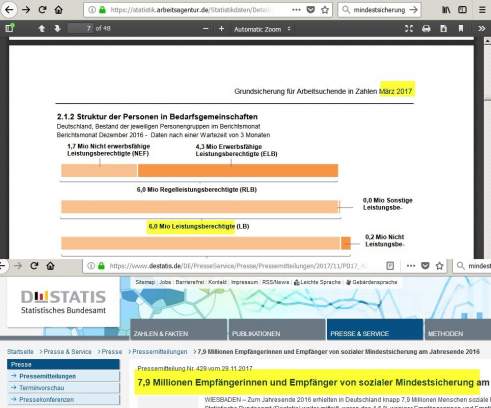The image size is (491, 408).
Task: Open the Firefox hamburger menu
Action: pyautogui.click(x=482, y=10)
